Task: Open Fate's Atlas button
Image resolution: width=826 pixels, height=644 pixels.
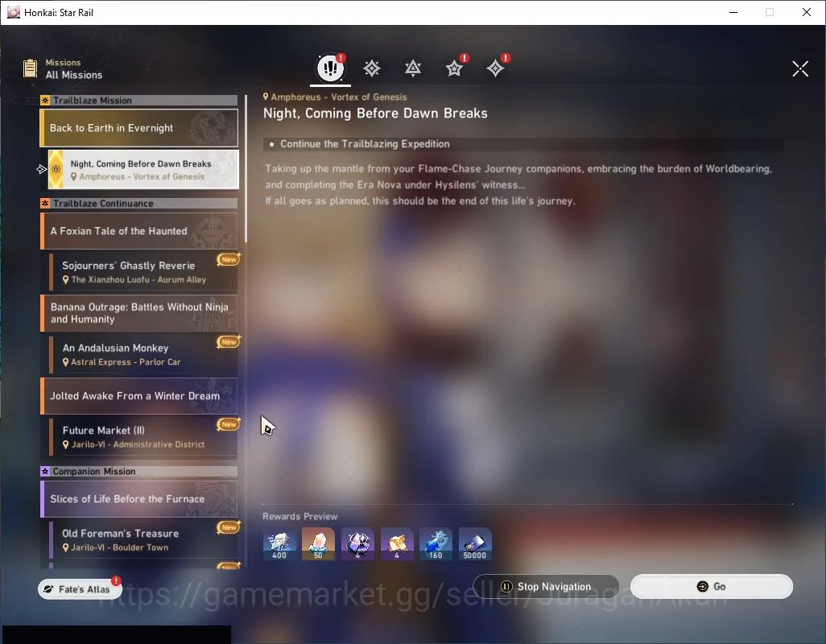Action: [x=80, y=589]
